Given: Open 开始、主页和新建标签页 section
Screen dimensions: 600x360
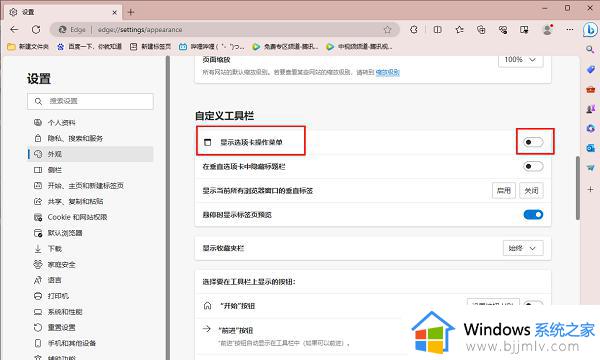Looking at the screenshot, I should 90,186.
